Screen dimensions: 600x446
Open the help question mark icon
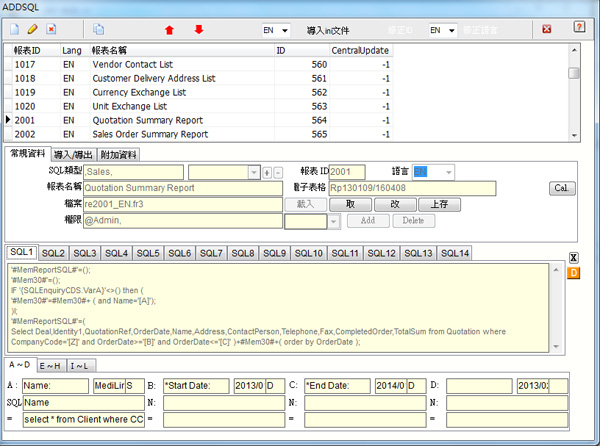(579, 27)
